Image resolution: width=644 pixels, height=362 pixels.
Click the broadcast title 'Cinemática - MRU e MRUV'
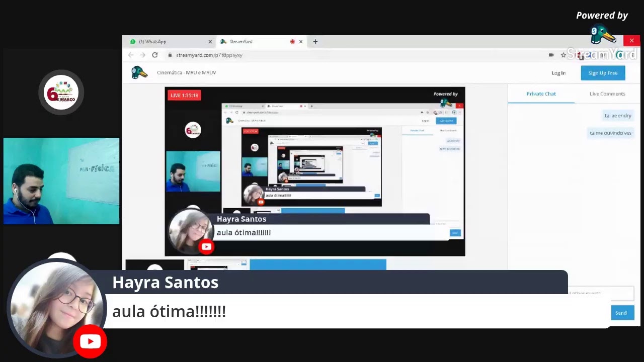pos(186,72)
